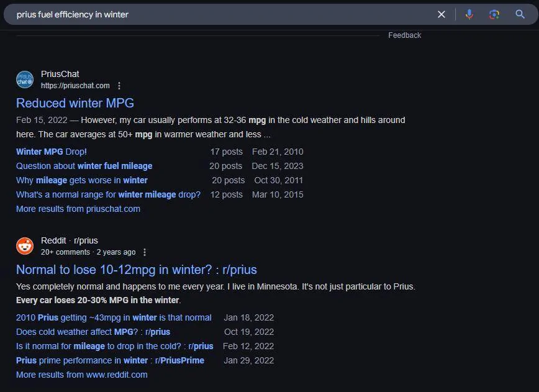Open the 'Reduced winter MPG' result
Viewport: 539px width, 392px height.
click(75, 103)
